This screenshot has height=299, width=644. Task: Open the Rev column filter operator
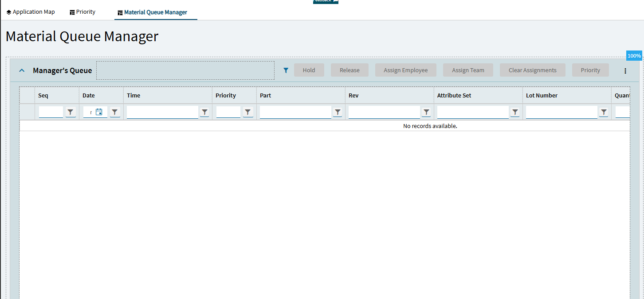click(x=426, y=112)
